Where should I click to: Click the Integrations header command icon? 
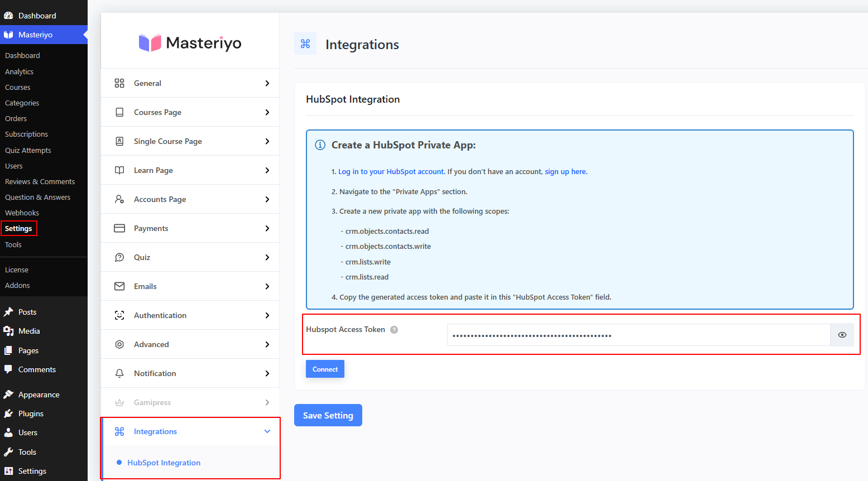click(x=305, y=44)
